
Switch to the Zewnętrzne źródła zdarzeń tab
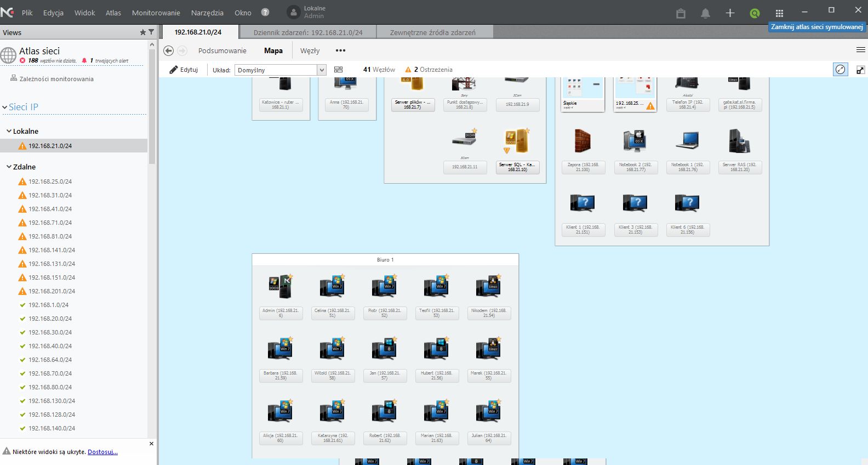432,32
